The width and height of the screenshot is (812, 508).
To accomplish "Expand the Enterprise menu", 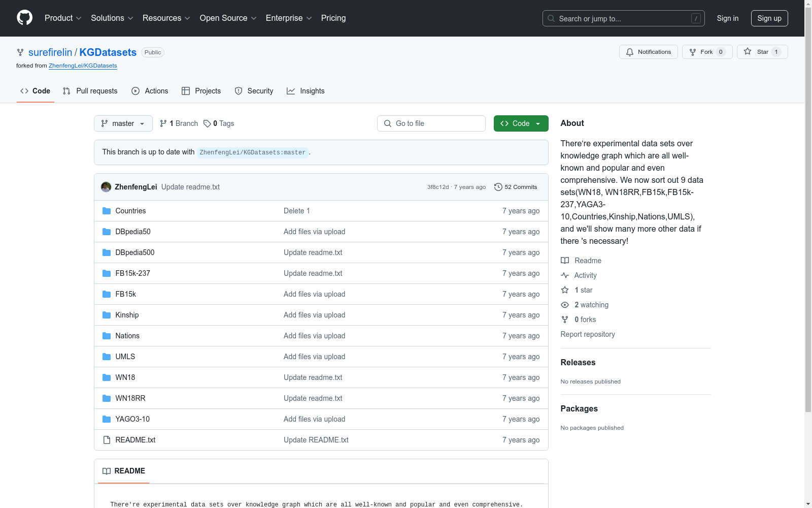I will pos(289,18).
